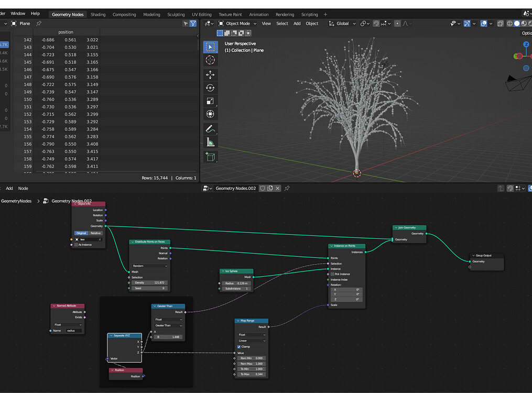Click the Z axis of navigation gizmo

(526, 45)
